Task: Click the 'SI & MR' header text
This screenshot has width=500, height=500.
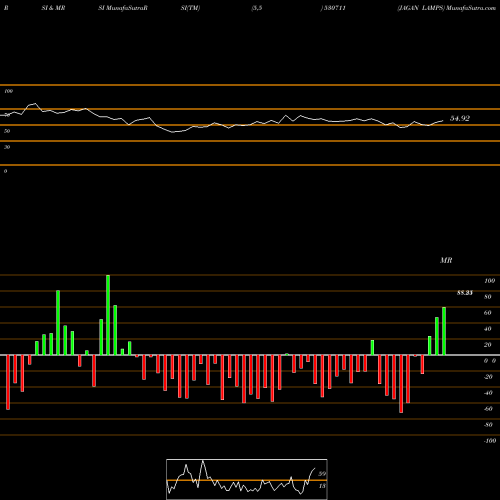Action: [x=53, y=8]
